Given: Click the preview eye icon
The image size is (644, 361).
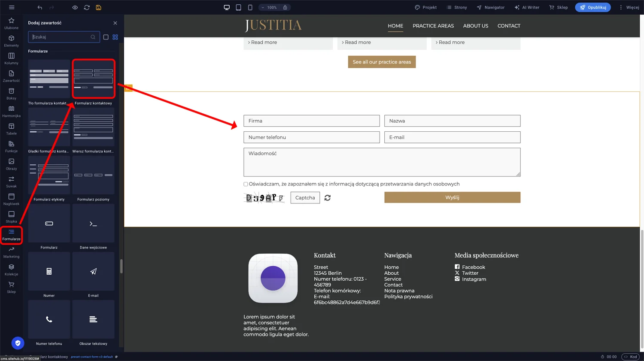Looking at the screenshot, I should click(x=75, y=7).
